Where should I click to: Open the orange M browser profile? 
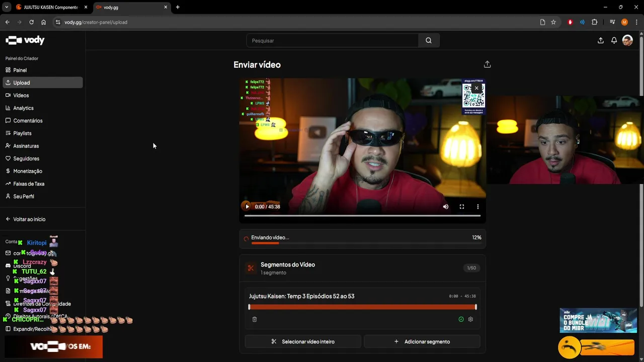[x=624, y=22]
